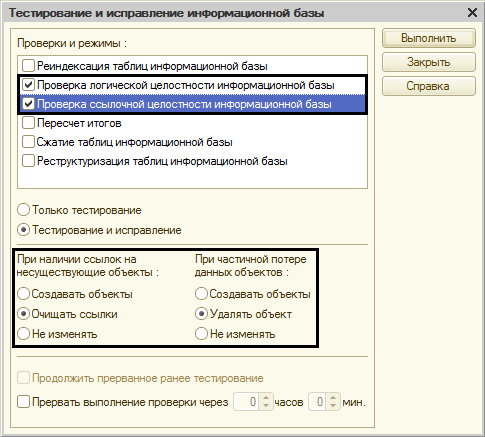485x437 pixels.
Task: Choose Не изменять under несуществующие объекты
Action: 24,334
